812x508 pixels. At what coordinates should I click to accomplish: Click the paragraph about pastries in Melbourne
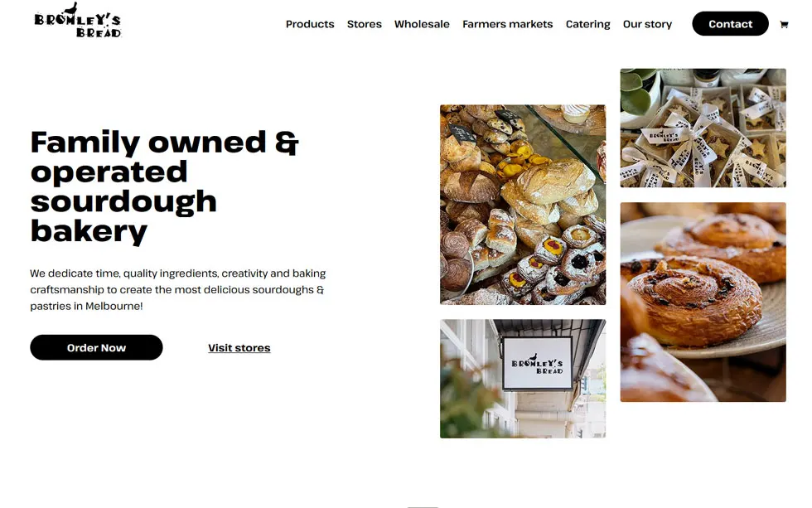(177, 289)
